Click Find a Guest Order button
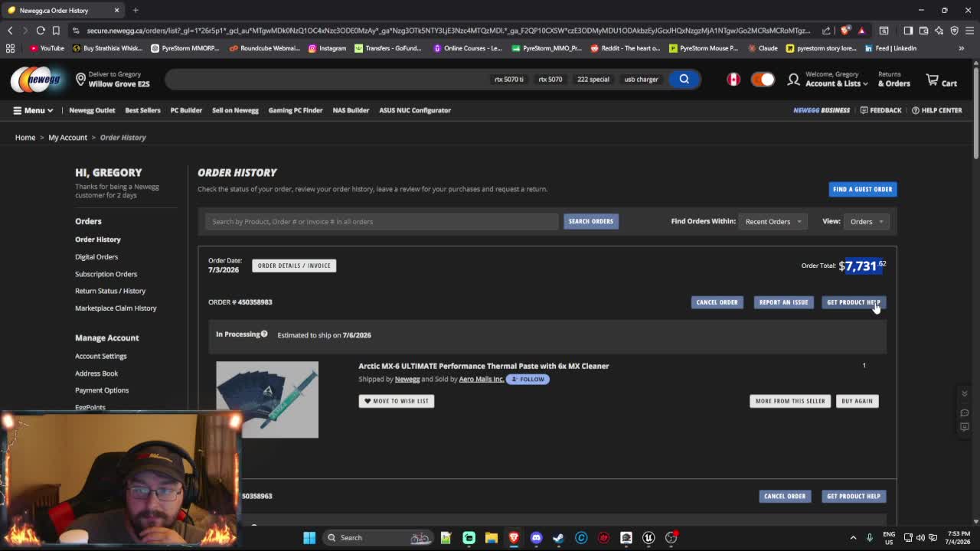Image resolution: width=980 pixels, height=551 pixels. (x=862, y=189)
